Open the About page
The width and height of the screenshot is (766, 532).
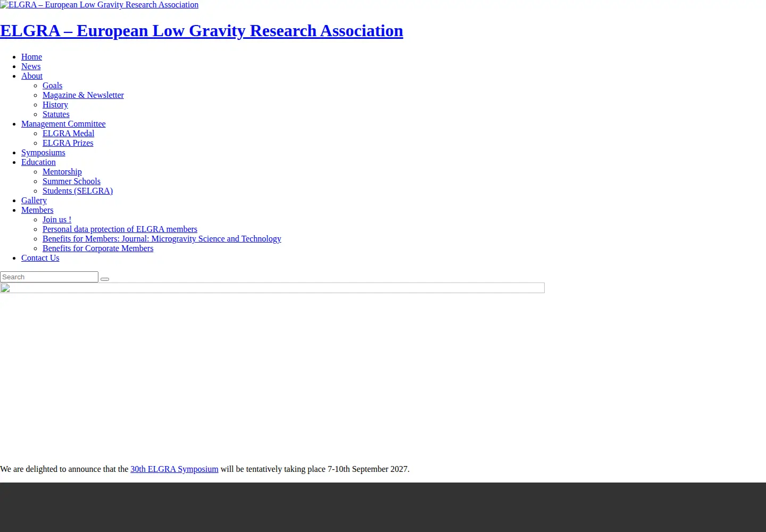(32, 76)
